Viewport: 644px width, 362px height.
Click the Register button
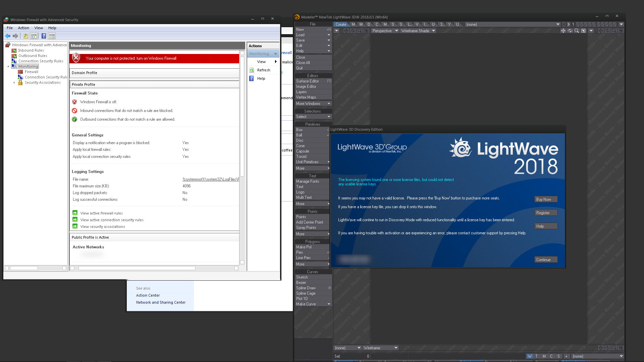(546, 213)
